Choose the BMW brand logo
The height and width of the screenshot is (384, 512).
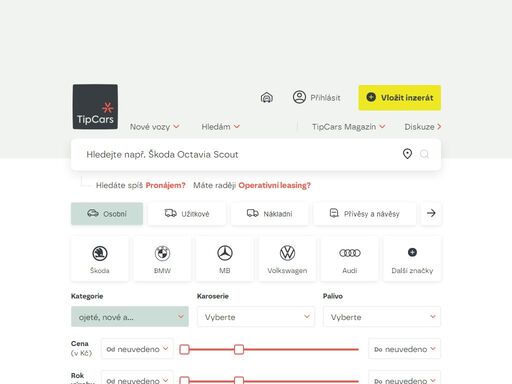coord(162,253)
